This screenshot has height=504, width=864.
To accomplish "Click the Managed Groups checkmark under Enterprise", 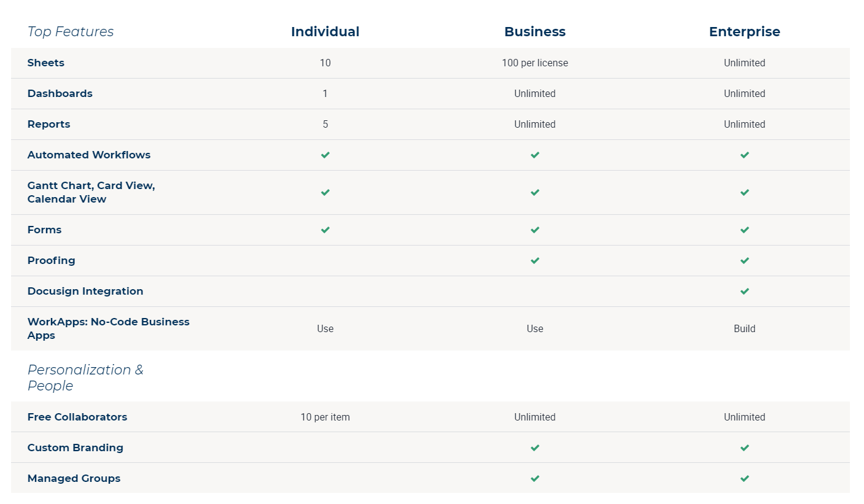I will point(744,478).
